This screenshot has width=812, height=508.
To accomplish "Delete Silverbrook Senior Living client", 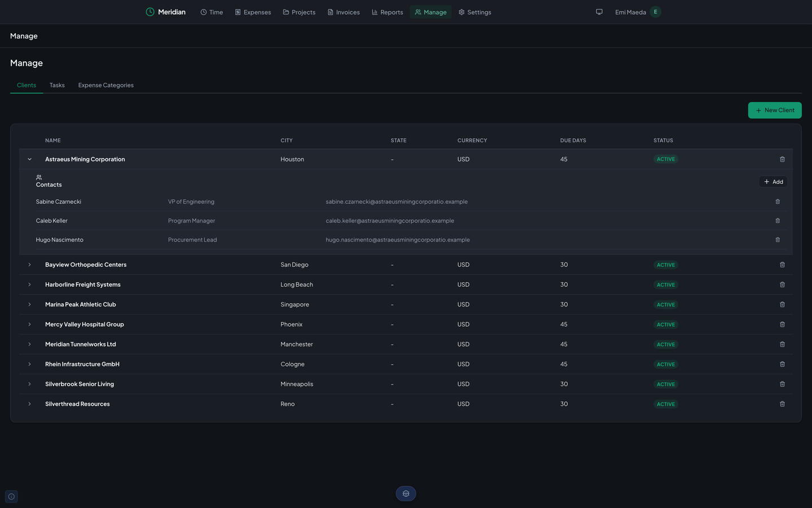I will pos(782,384).
